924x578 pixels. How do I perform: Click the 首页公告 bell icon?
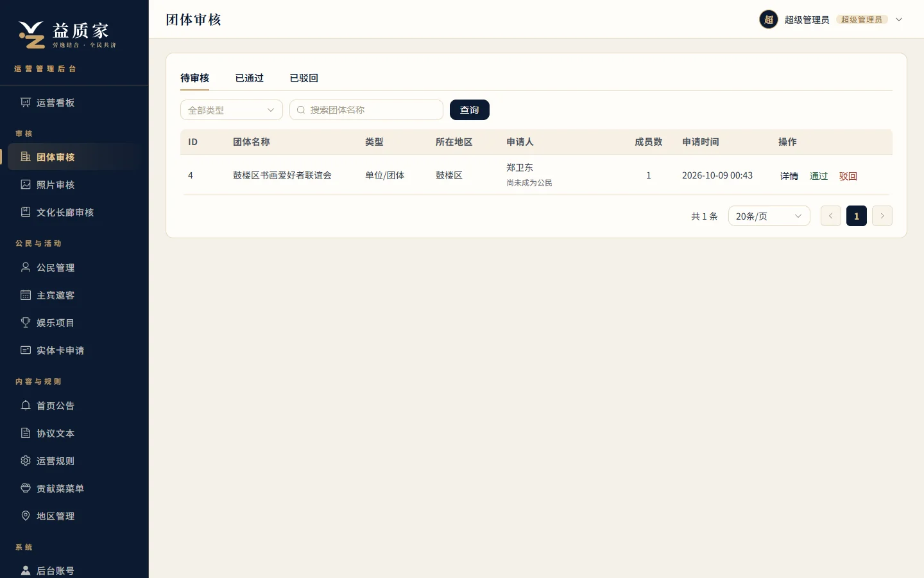(x=26, y=406)
